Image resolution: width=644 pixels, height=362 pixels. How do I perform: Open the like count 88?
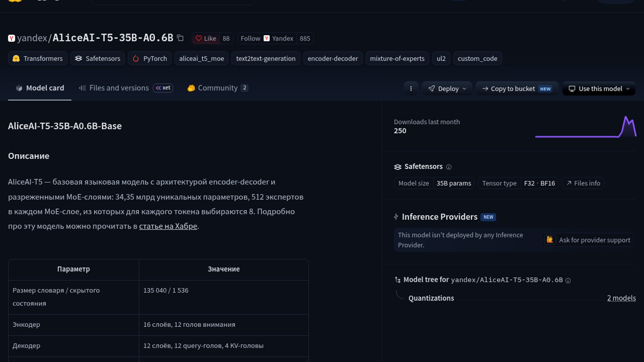pyautogui.click(x=226, y=38)
